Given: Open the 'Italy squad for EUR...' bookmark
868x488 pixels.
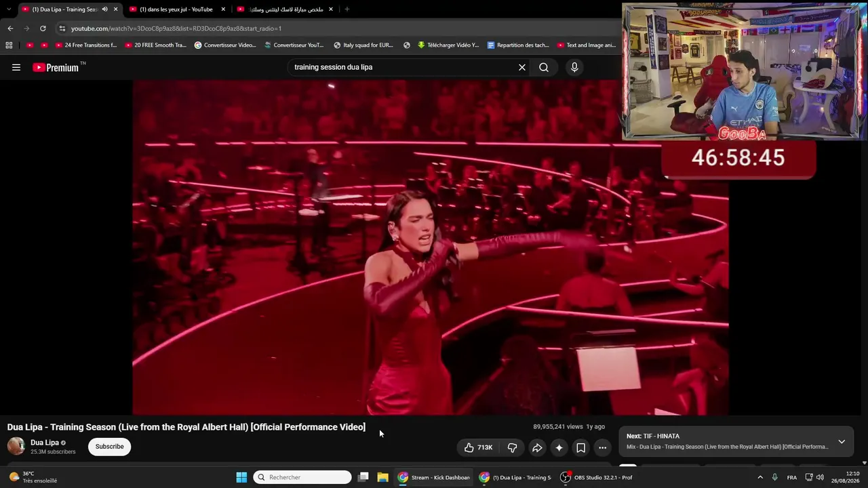Looking at the screenshot, I should click(x=363, y=45).
